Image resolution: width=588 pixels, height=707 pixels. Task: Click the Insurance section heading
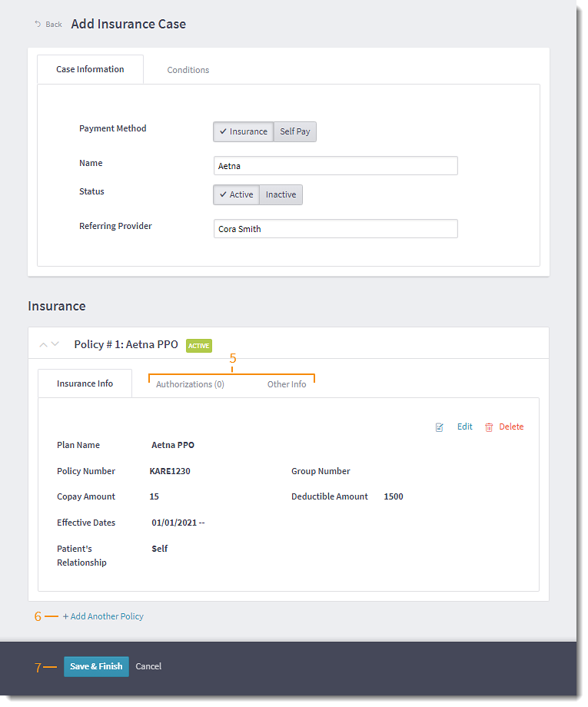pyautogui.click(x=57, y=307)
